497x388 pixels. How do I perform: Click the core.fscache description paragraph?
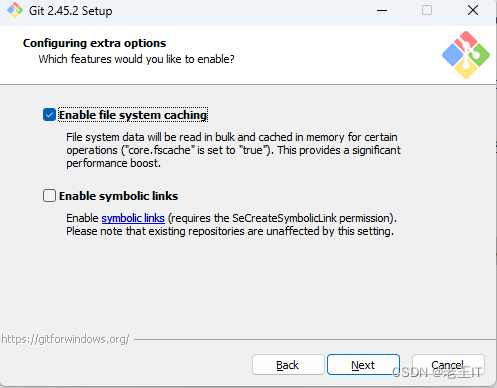tap(233, 150)
